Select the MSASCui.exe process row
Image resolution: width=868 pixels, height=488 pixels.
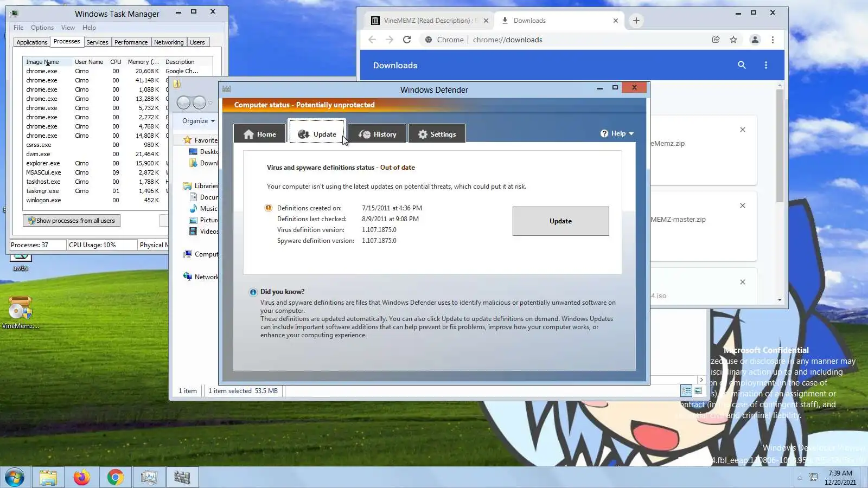(95, 172)
